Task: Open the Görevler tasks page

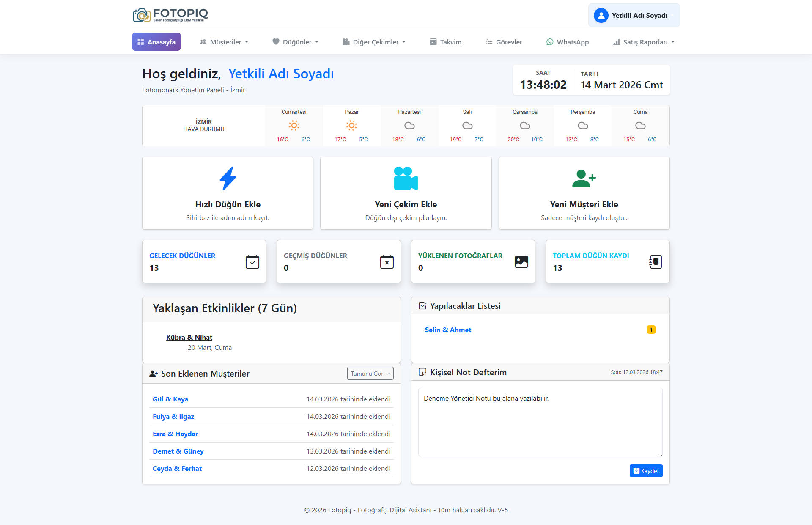Action: [504, 42]
